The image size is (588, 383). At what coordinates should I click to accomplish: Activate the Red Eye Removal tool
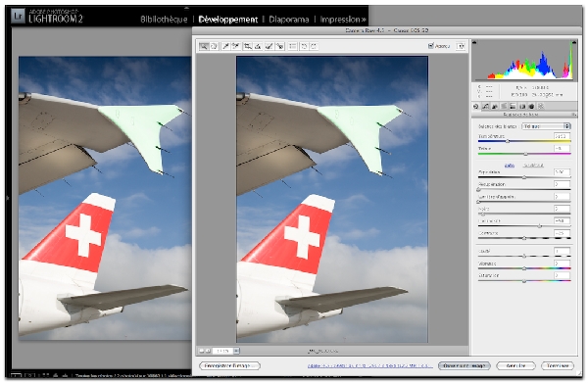pos(279,46)
